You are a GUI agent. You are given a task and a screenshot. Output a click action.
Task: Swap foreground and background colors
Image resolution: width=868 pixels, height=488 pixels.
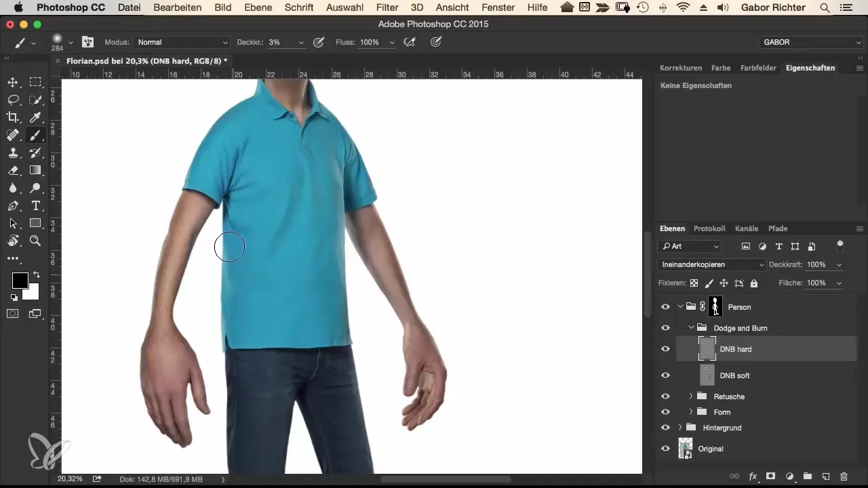click(x=36, y=274)
